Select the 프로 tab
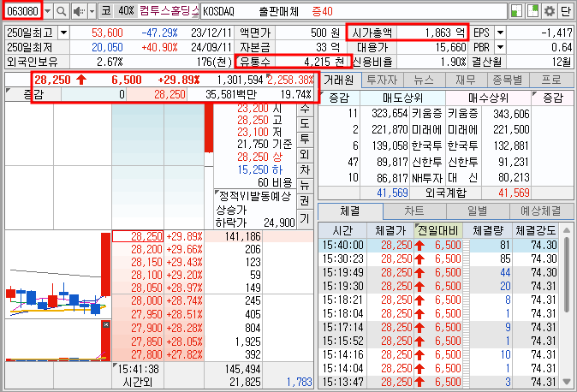The image size is (577, 392). click(550, 80)
